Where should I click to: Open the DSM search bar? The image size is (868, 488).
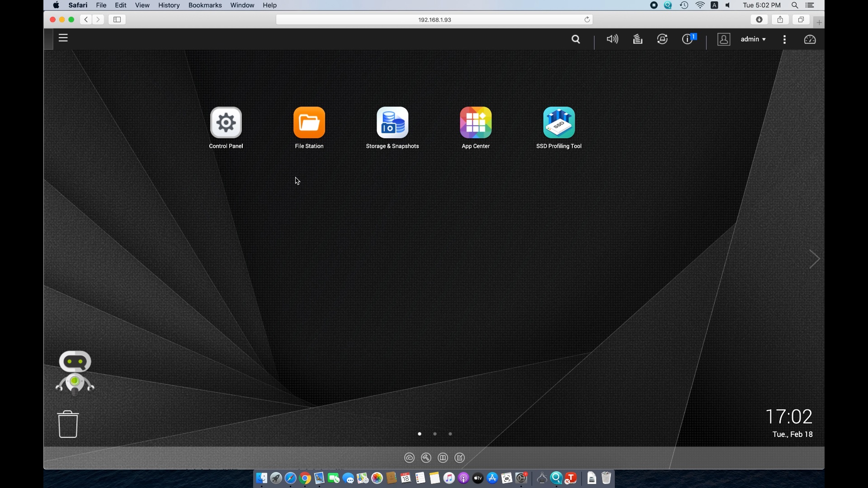pyautogui.click(x=576, y=39)
